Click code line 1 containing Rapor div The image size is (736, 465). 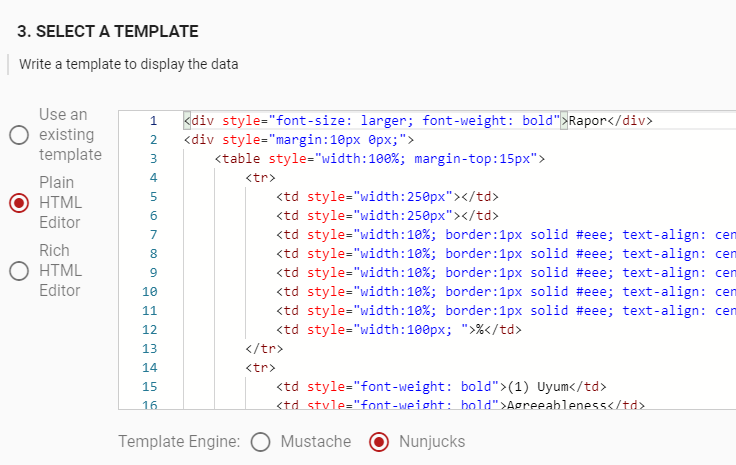418,121
